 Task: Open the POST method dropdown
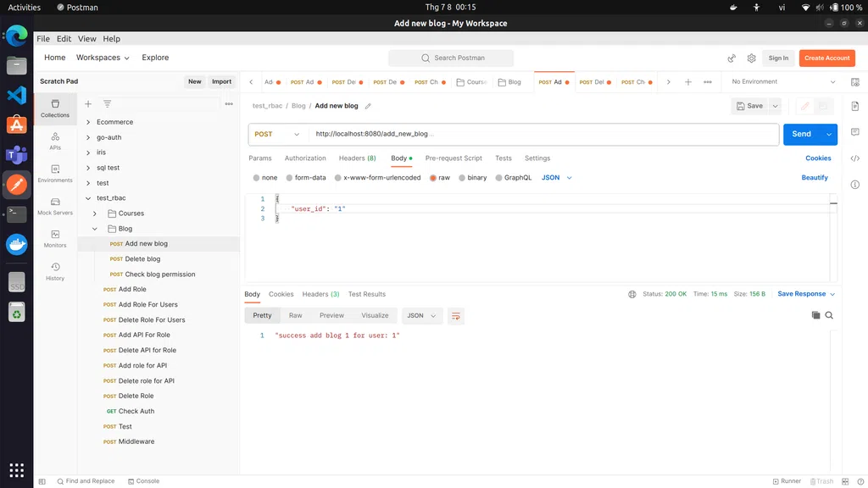click(x=277, y=134)
